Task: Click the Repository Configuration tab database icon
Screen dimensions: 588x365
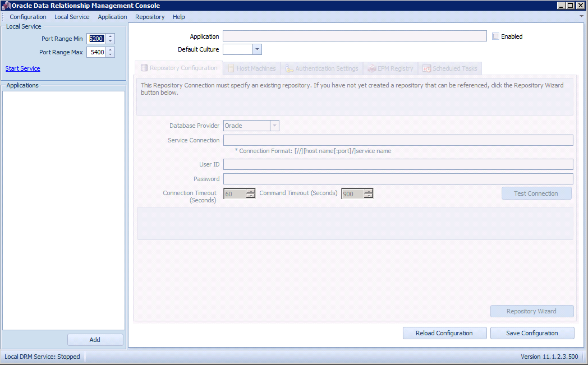Action: pyautogui.click(x=144, y=68)
